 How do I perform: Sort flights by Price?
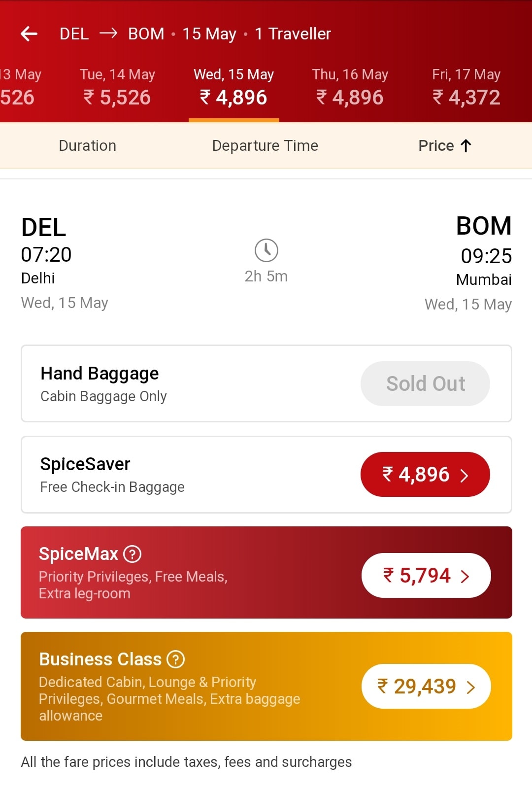tap(436, 146)
